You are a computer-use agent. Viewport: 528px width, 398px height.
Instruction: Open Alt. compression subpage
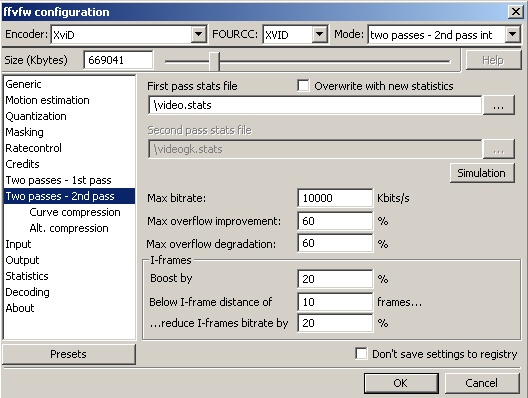click(69, 228)
